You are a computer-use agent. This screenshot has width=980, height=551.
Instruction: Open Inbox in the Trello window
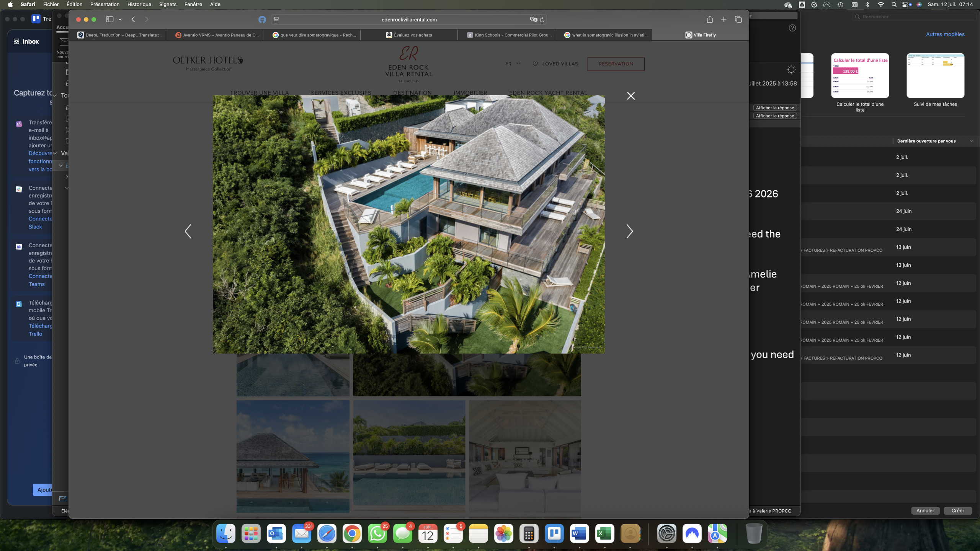click(x=26, y=41)
